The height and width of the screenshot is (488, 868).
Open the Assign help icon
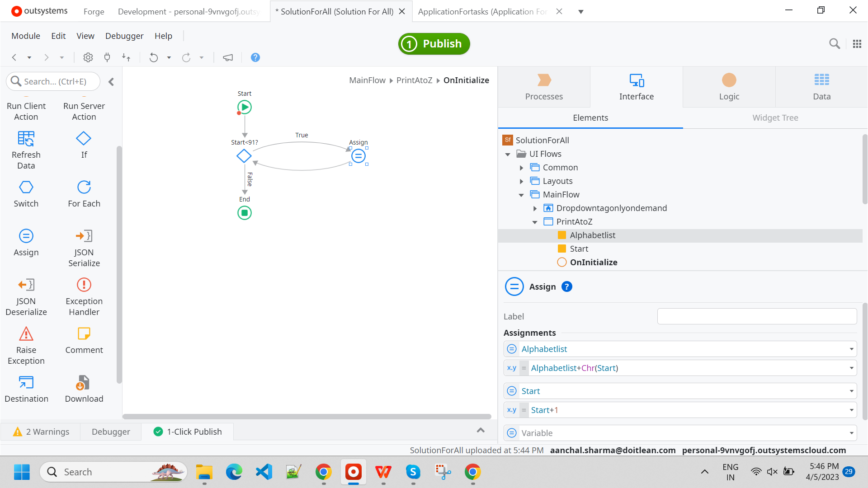(566, 286)
